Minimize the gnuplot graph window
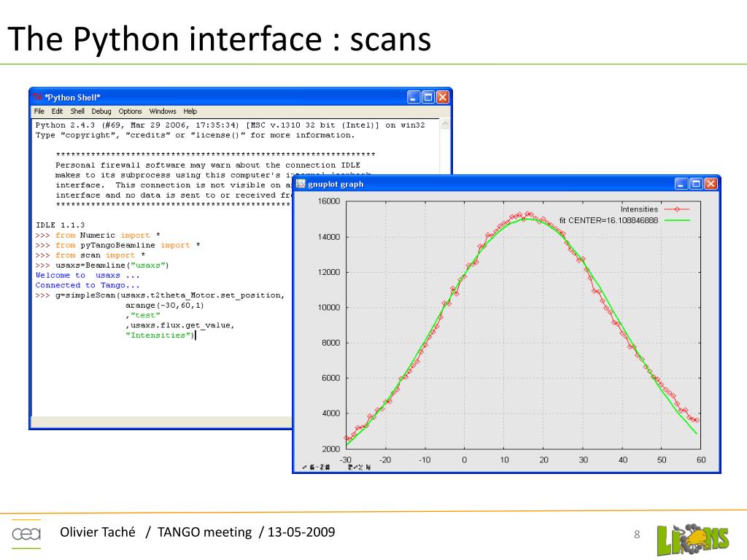 pos(681,184)
